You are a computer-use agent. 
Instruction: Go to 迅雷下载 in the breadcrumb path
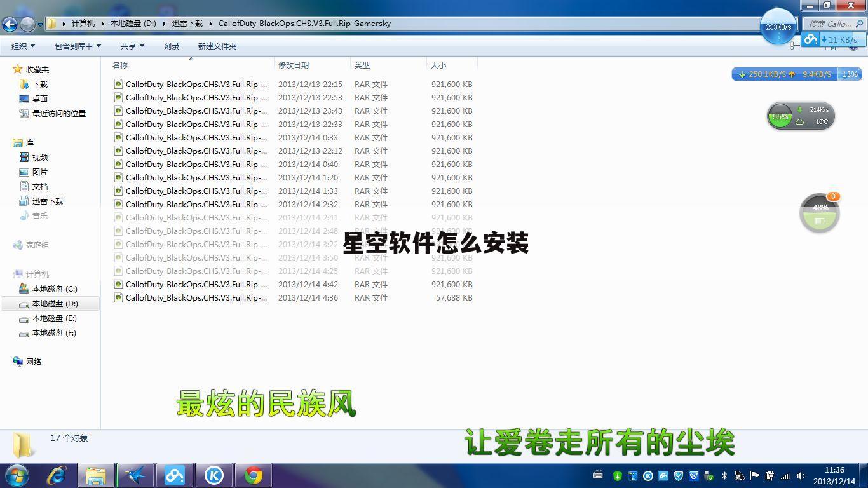pos(187,24)
